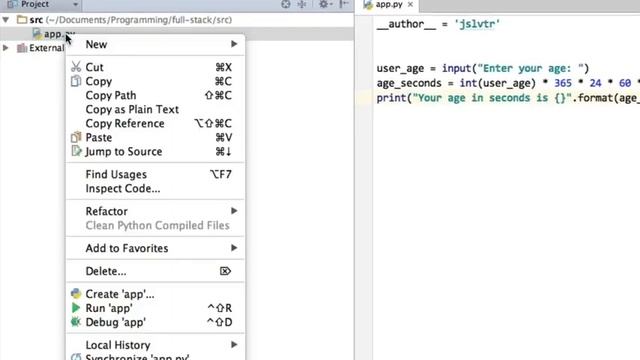Click the Paste clipboard icon
Image resolution: width=640 pixels, height=360 pixels.
(x=76, y=137)
